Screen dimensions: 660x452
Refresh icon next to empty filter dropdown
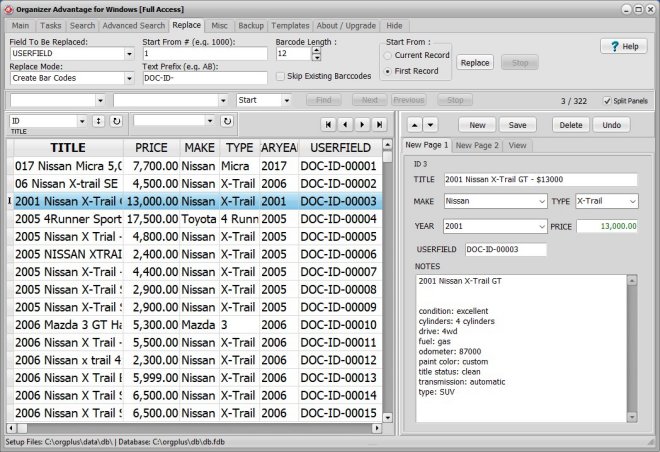227,121
